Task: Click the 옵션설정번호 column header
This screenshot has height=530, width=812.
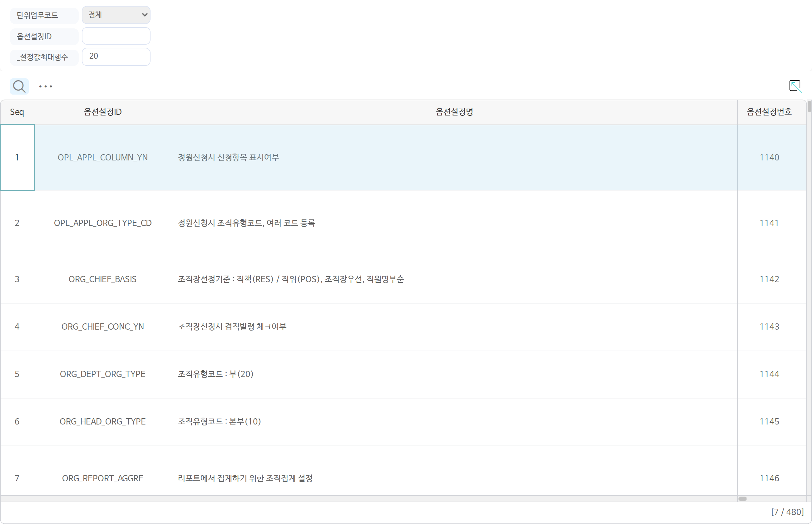Action: (x=769, y=112)
